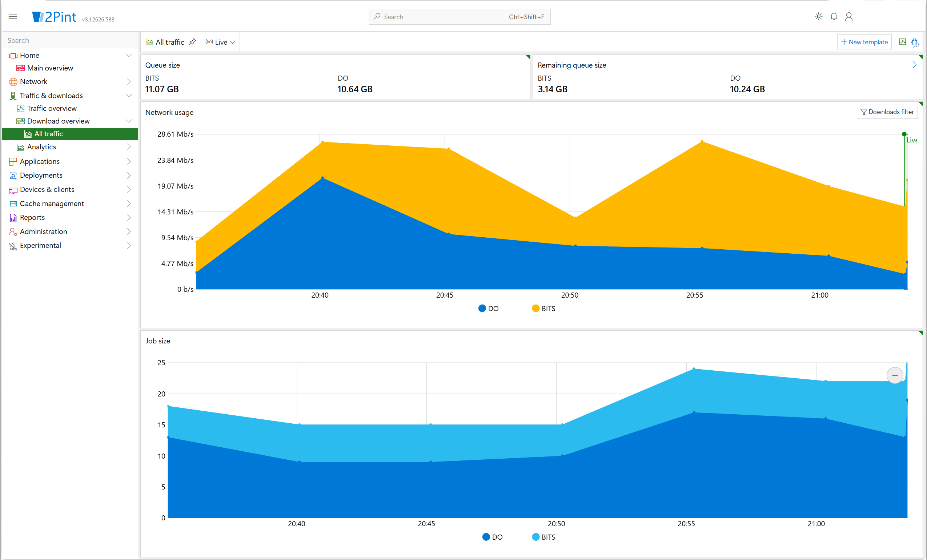Screen dimensions: 927x560
Task: Expand the Remaining queue size arrow
Action: (914, 65)
